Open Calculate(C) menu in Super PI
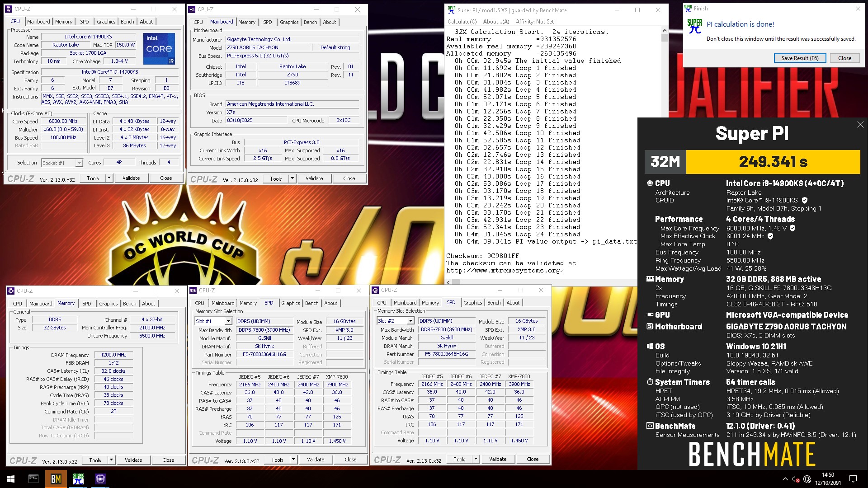Screen dimensions: 868x488 point(462,22)
